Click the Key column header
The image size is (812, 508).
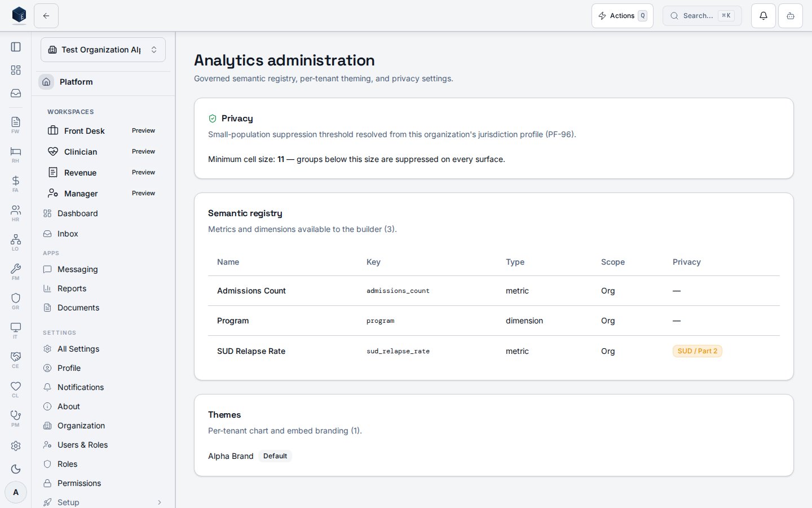click(x=373, y=262)
